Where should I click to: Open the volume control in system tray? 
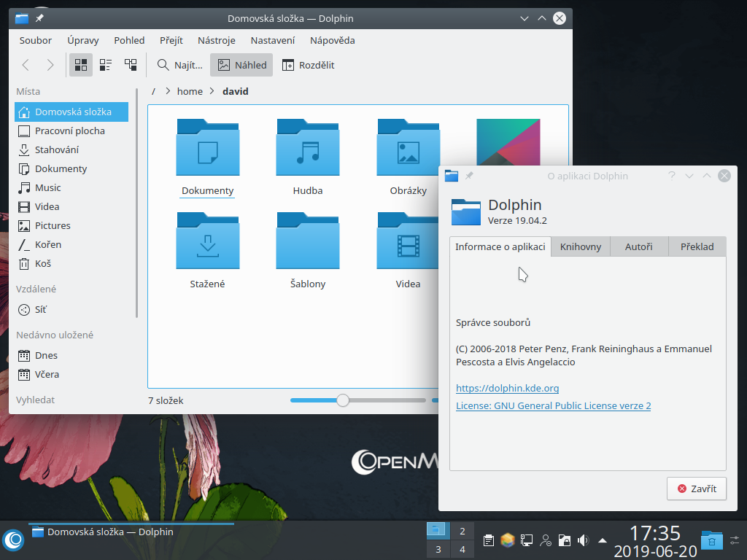[582, 540]
